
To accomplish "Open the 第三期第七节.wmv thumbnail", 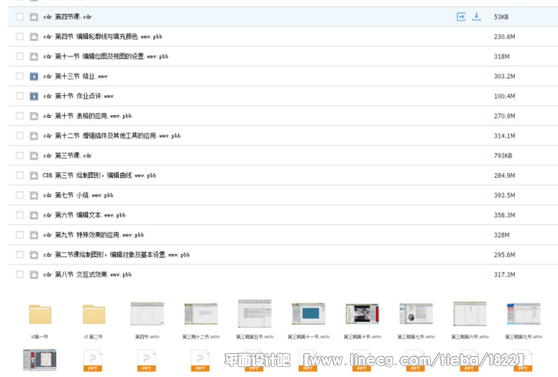I will click(x=416, y=314).
